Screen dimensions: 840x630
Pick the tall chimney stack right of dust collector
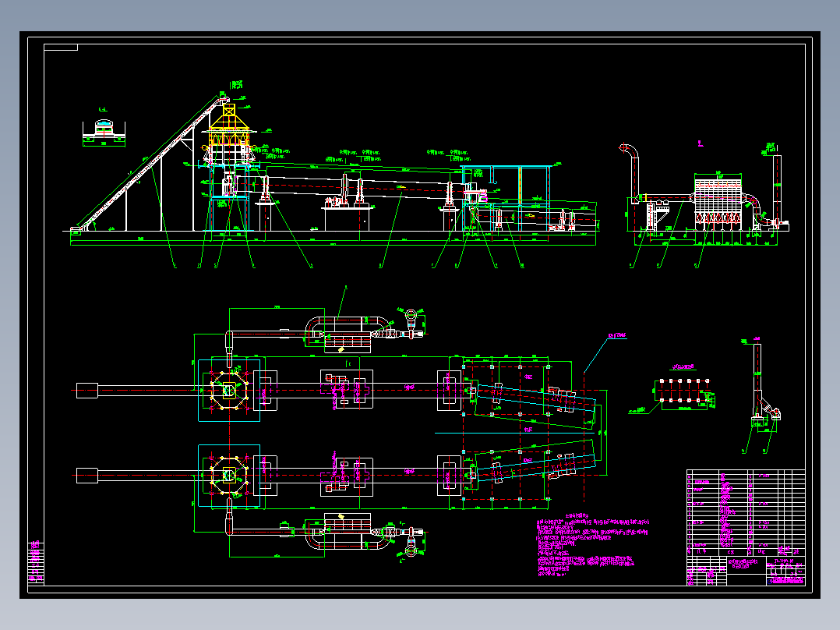pos(777,189)
